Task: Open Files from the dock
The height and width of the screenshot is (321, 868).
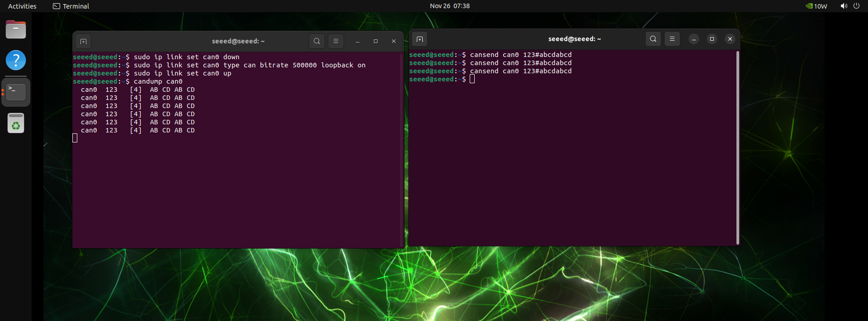Action: (x=16, y=30)
